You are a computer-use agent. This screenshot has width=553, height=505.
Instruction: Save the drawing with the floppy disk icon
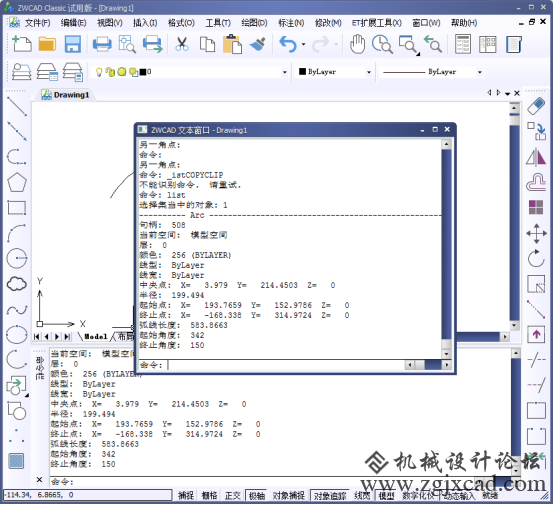(73, 44)
